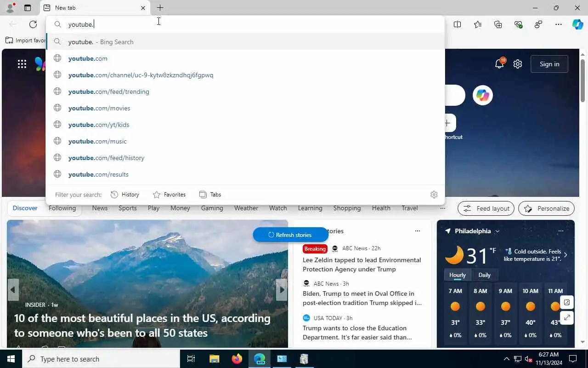Open tab actions menu icon
Viewport: 588px width, 368px height.
pyautogui.click(x=28, y=8)
